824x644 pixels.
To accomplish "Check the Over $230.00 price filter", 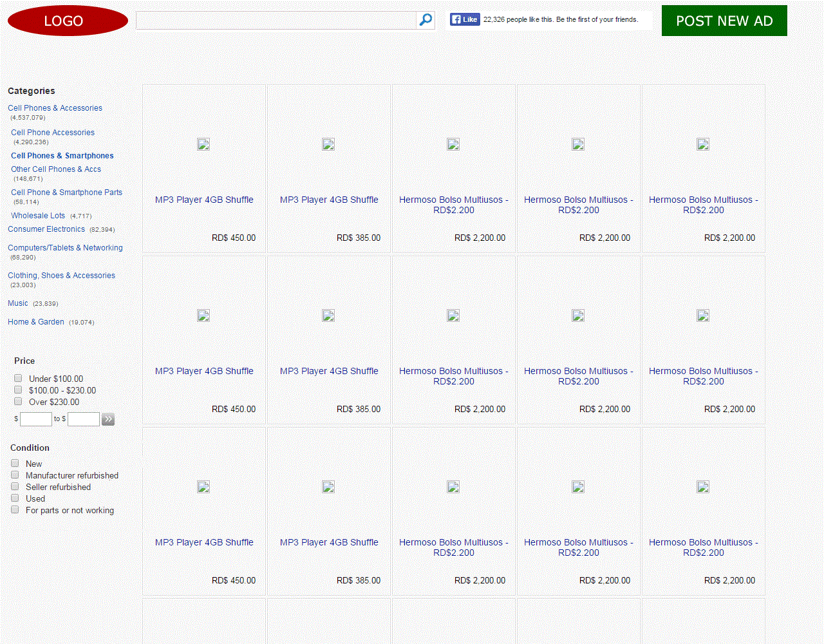I will (18, 401).
